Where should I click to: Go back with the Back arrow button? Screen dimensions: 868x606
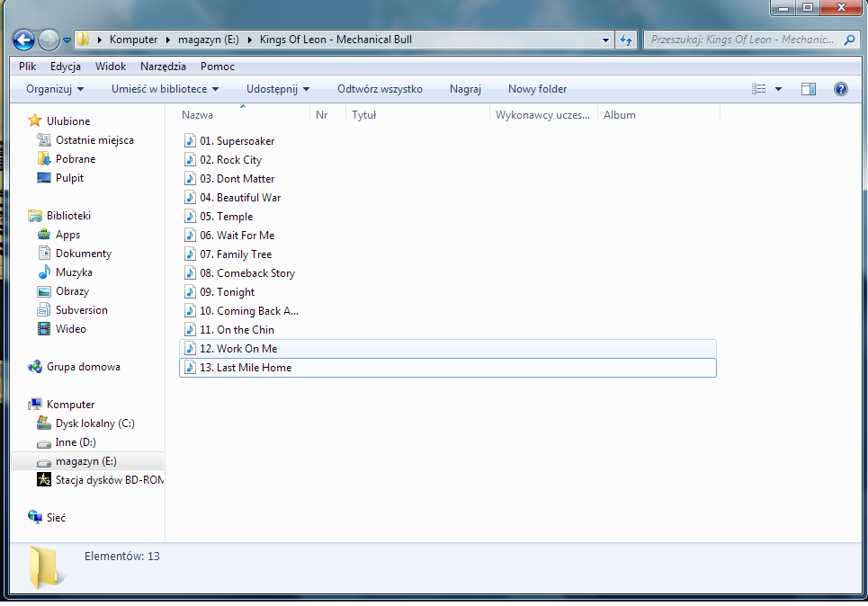click(23, 40)
